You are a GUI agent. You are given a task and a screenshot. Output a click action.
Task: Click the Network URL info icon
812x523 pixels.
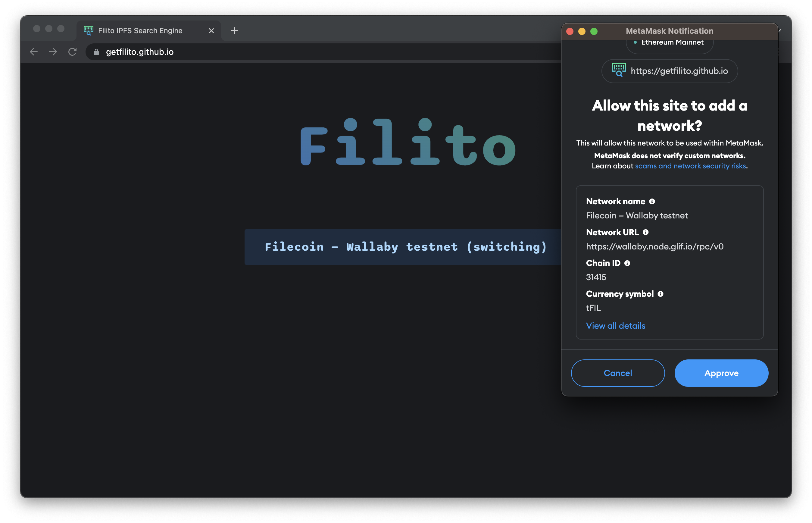coord(645,232)
